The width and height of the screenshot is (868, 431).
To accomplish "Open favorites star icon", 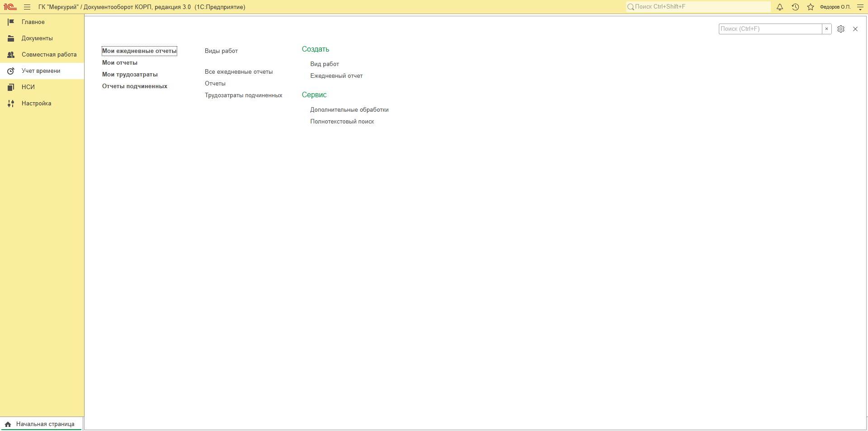I will point(811,7).
